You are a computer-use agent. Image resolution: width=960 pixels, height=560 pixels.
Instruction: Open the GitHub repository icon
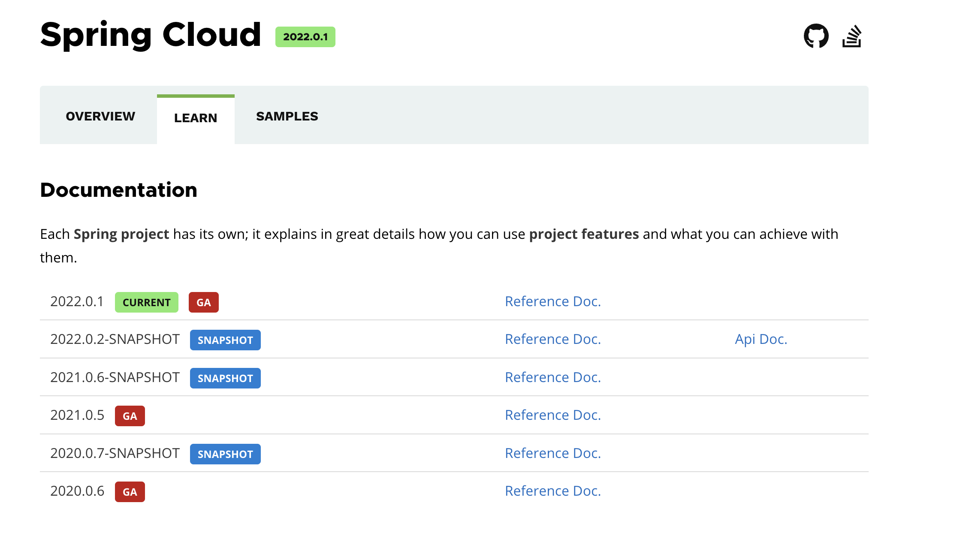point(816,36)
